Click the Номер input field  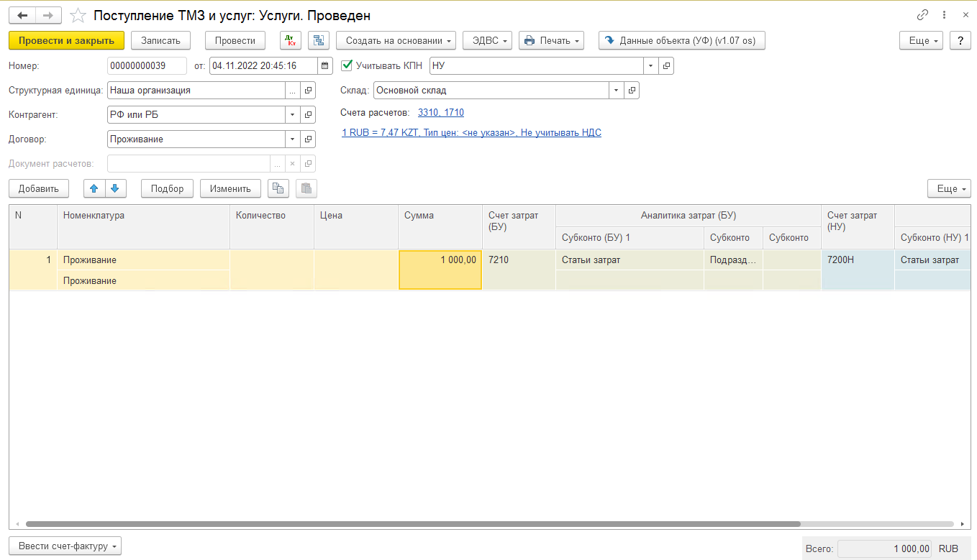(x=147, y=65)
